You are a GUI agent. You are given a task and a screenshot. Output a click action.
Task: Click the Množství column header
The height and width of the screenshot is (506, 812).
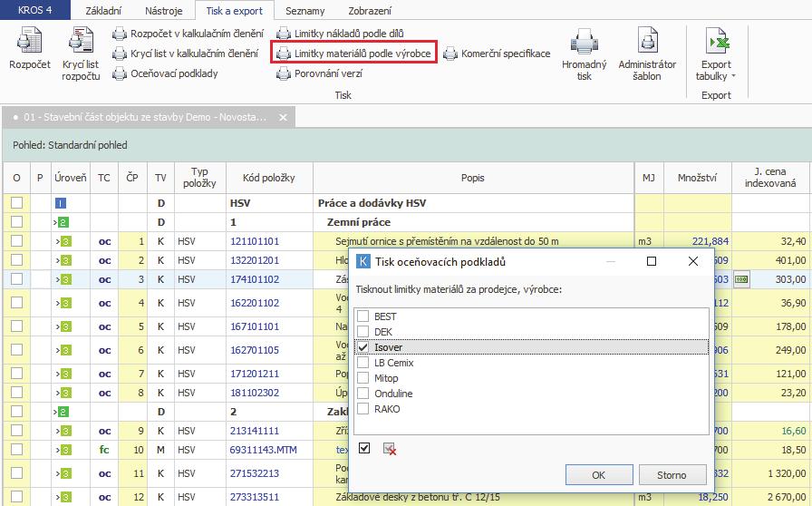(x=698, y=178)
